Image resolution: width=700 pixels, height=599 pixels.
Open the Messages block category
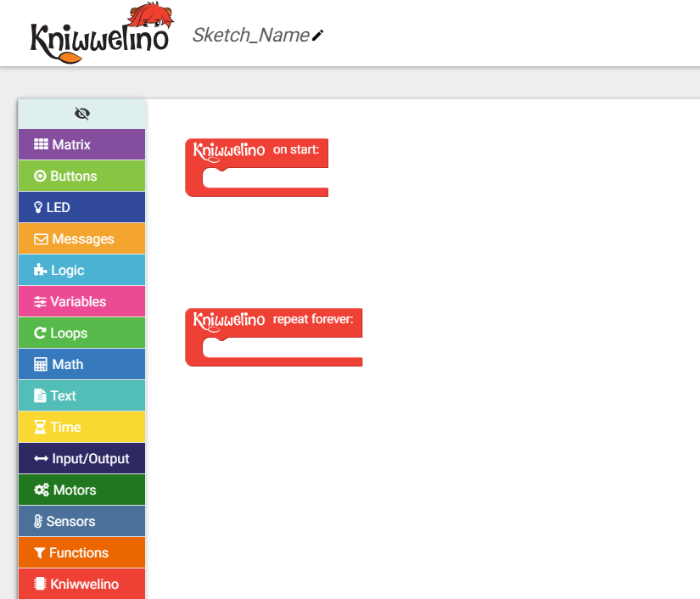coord(82,238)
